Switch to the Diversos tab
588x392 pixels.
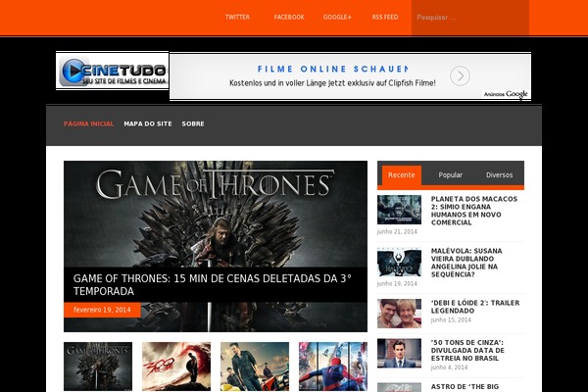click(x=499, y=175)
